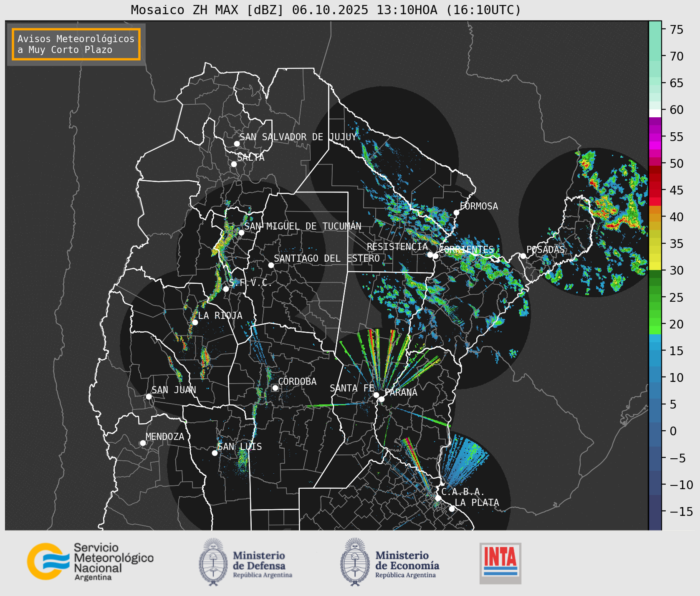Select the Corrientes city dot

[435, 256]
